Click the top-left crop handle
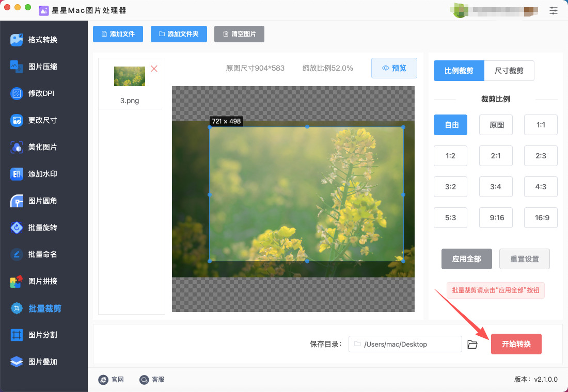 point(209,127)
